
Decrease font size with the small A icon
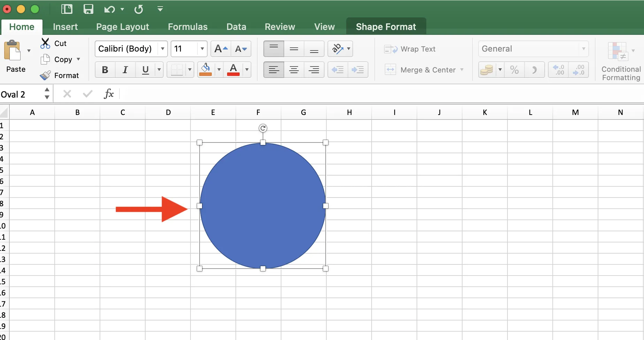pos(241,49)
